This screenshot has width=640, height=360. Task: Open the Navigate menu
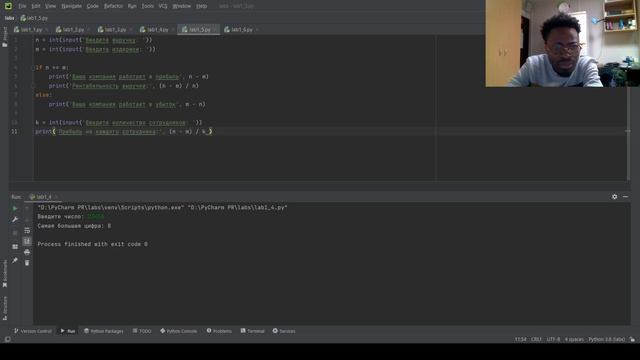(71, 6)
